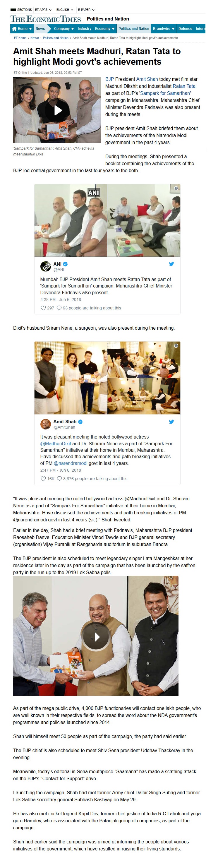Click the ANI profile avatar in tweet

[45, 266]
